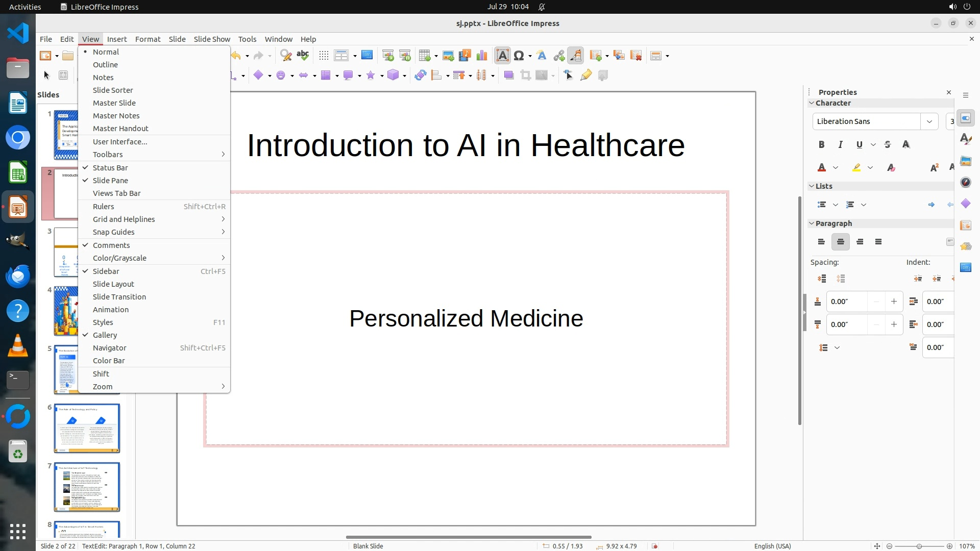Viewport: 980px width, 551px height.
Task: Collapse the Paragraph section
Action: pos(812,223)
